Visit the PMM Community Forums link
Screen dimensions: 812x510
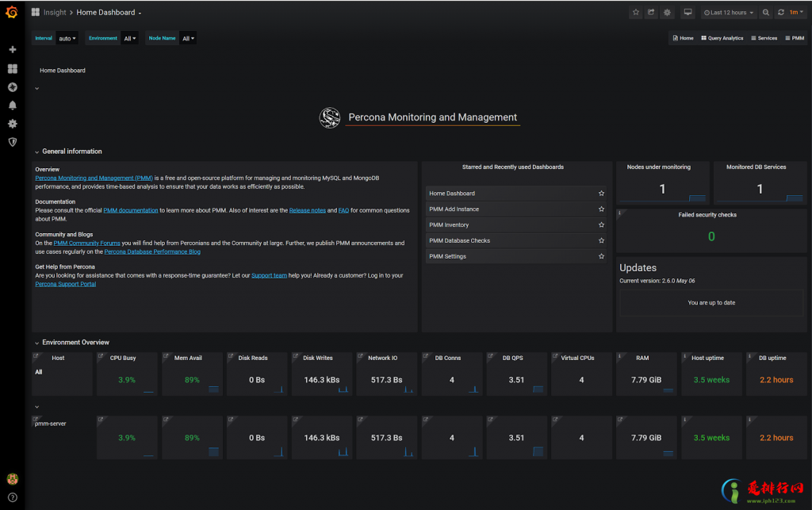[x=86, y=243]
